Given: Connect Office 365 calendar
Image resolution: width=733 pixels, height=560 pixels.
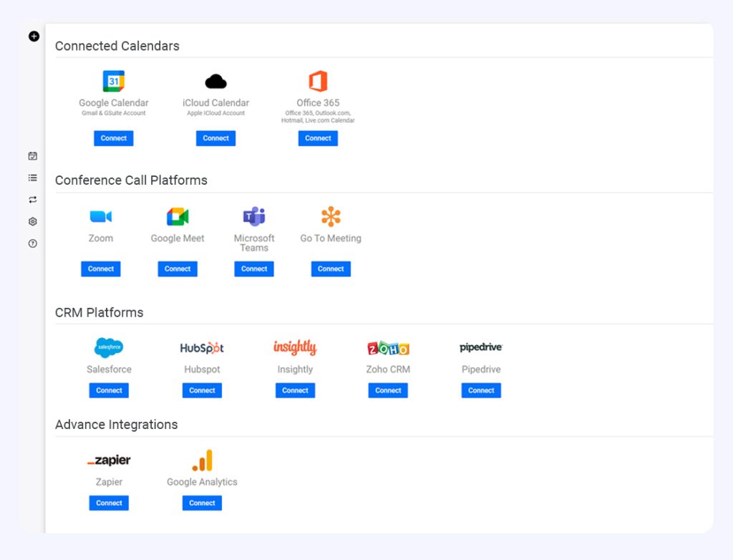Looking at the screenshot, I should pyautogui.click(x=318, y=138).
